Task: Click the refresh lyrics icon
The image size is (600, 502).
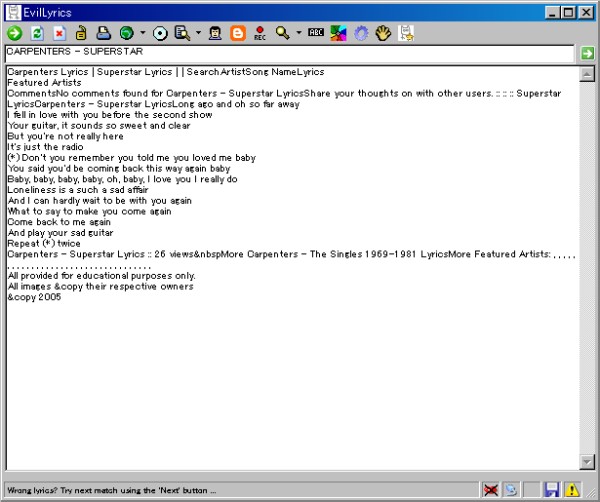Action: pyautogui.click(x=37, y=33)
